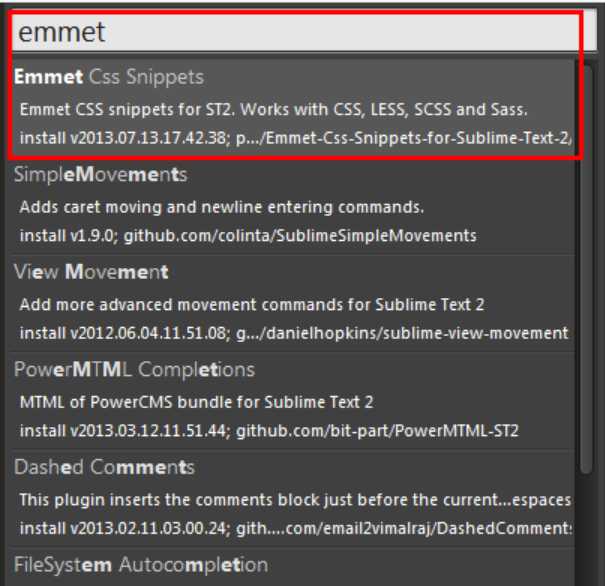
Task: Click the "This plugin inserts the comments block" text
Action: (290, 499)
